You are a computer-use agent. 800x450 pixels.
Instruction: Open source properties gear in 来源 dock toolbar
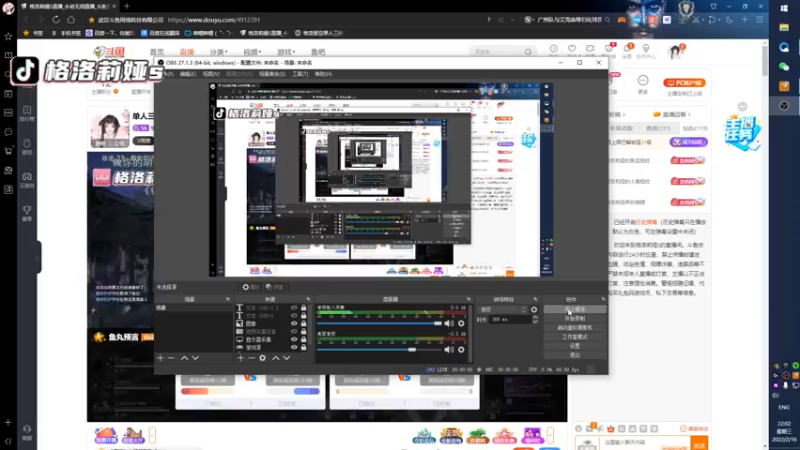click(x=262, y=358)
